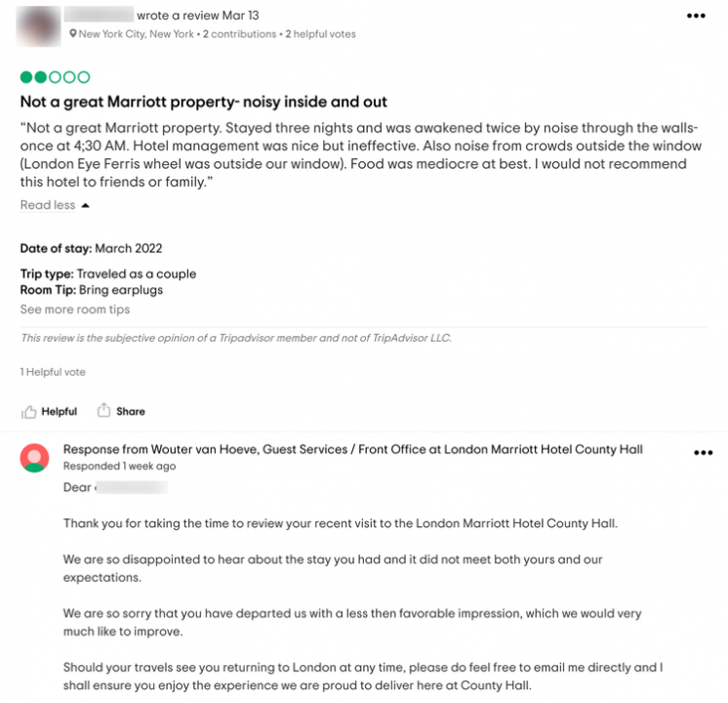Click the Response from Wouter van Hoeve header
The width and height of the screenshot is (728, 703).
353,449
